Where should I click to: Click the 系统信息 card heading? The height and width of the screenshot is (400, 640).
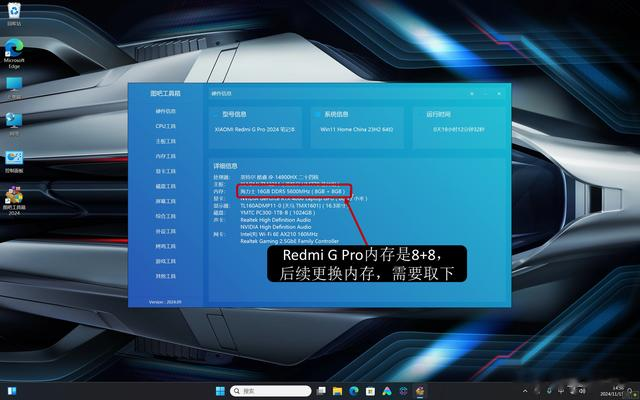click(x=336, y=114)
